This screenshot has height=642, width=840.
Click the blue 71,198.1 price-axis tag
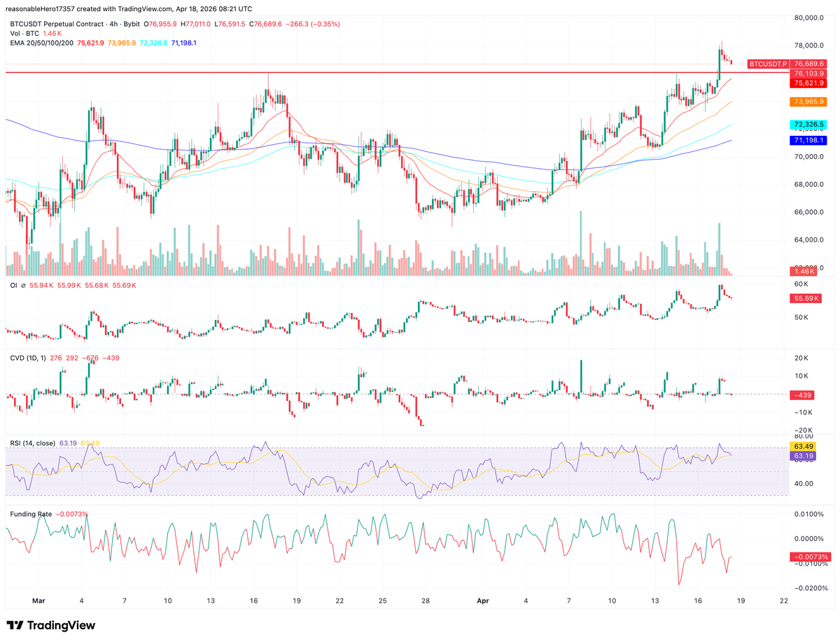point(808,141)
